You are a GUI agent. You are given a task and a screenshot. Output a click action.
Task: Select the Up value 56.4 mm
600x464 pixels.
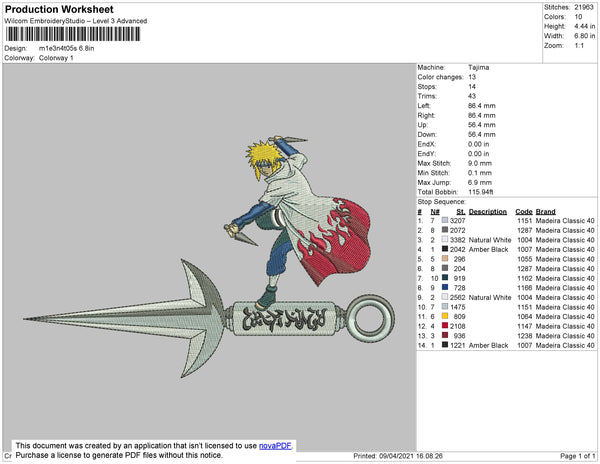pyautogui.click(x=482, y=125)
